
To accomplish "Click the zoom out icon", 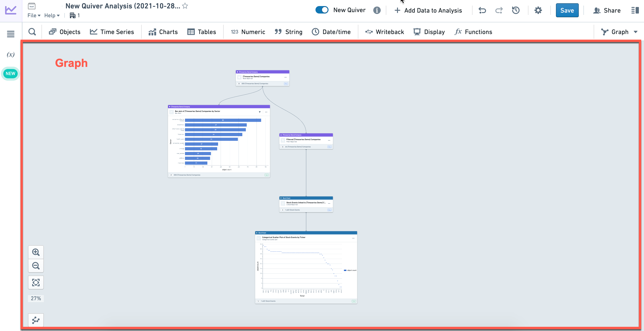I will point(36,265).
